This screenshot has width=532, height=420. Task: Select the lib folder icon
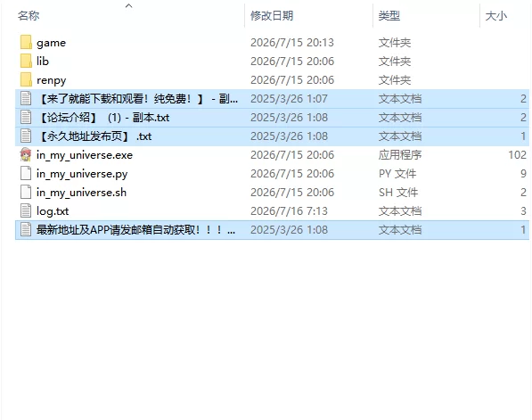pyautogui.click(x=26, y=62)
